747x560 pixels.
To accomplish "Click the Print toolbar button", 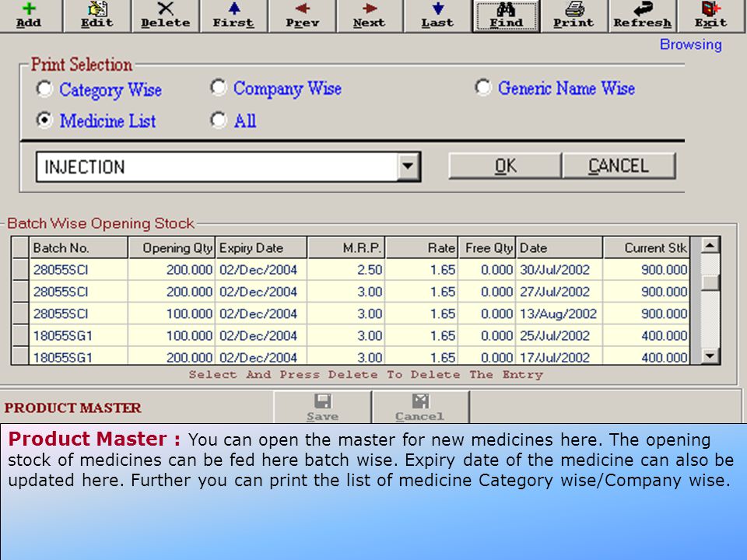I will (x=574, y=16).
